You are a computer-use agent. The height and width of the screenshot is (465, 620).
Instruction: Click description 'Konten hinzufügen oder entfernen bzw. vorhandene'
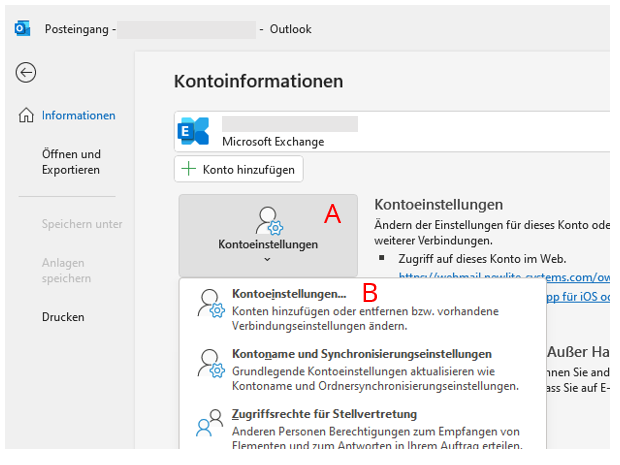[x=365, y=311]
